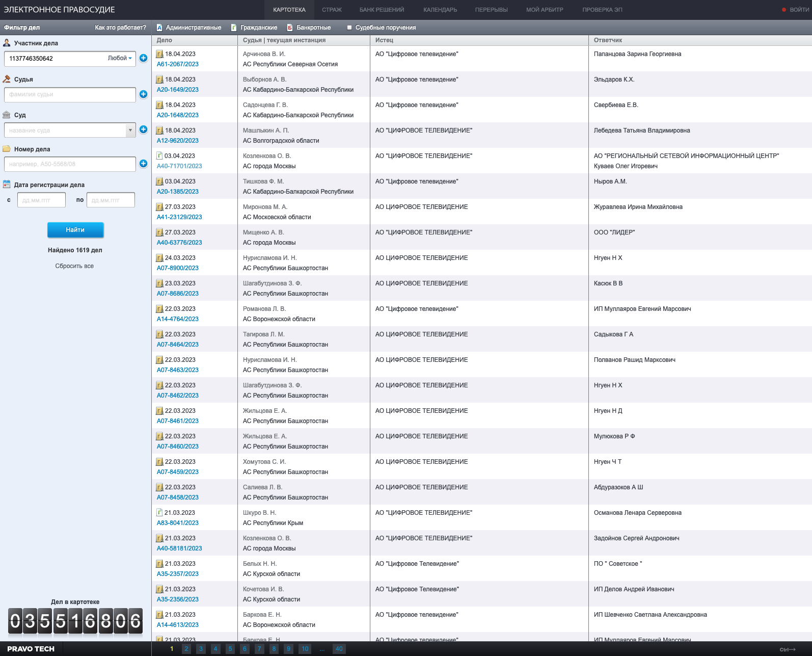This screenshot has width=812, height=656.
Task: Open the Банк решений tab
Action: pyautogui.click(x=382, y=10)
